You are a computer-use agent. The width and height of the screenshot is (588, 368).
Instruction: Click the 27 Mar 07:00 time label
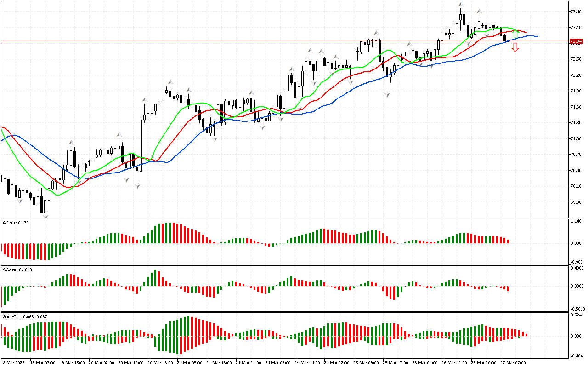tap(513, 363)
